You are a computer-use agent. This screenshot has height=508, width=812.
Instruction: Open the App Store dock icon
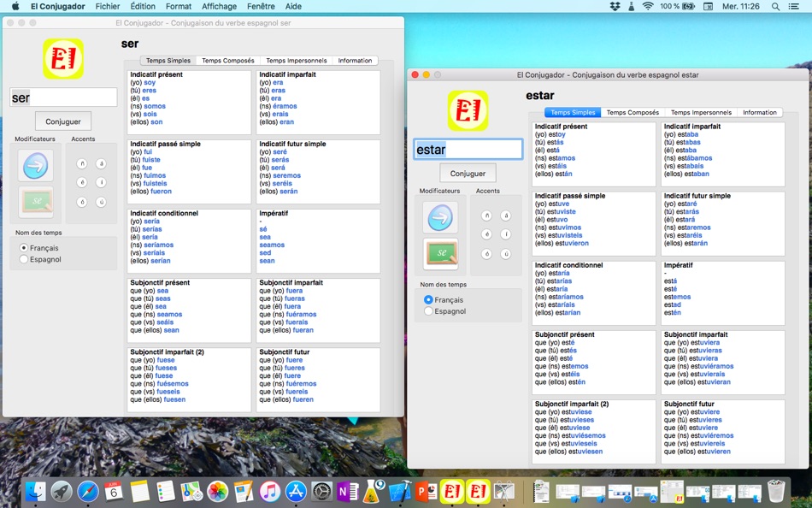pyautogui.click(x=296, y=491)
